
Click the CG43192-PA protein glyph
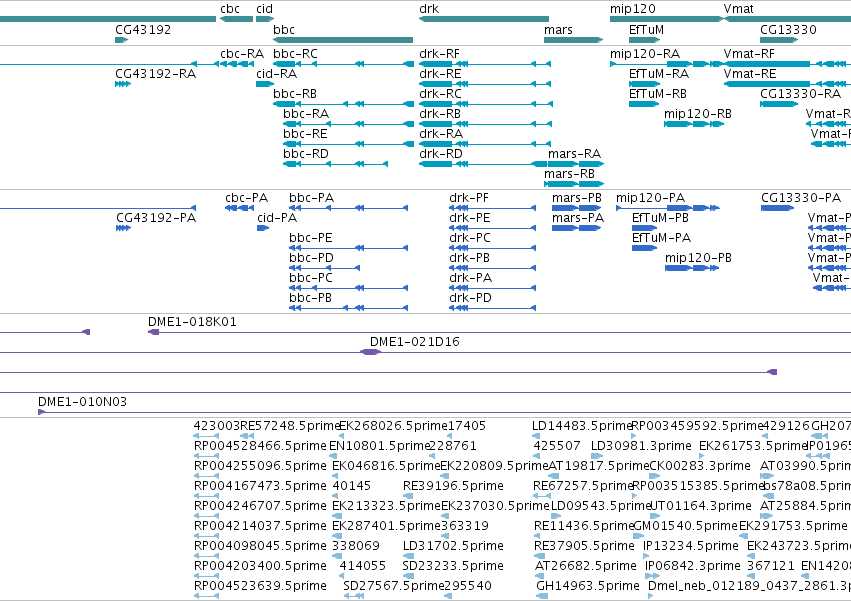(123, 228)
